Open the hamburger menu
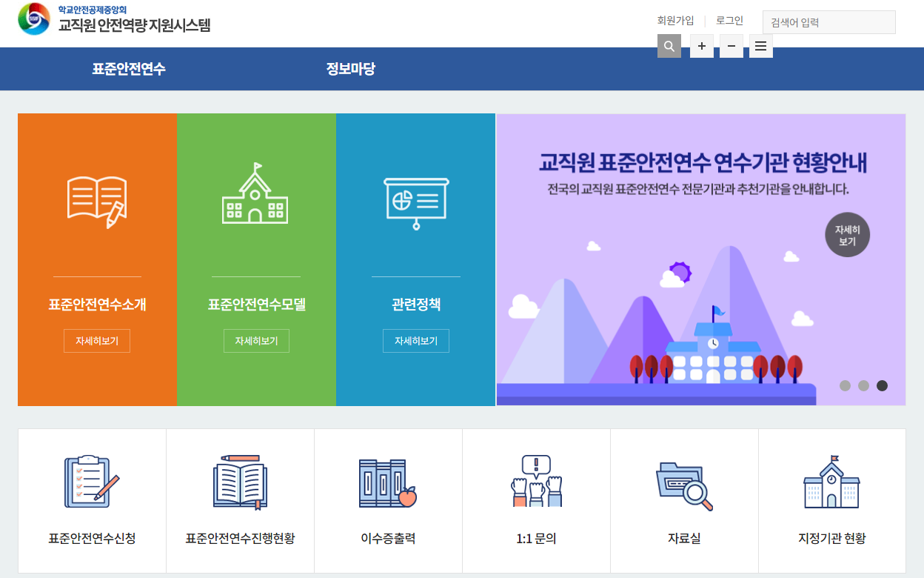The width and height of the screenshot is (924, 578). point(760,46)
